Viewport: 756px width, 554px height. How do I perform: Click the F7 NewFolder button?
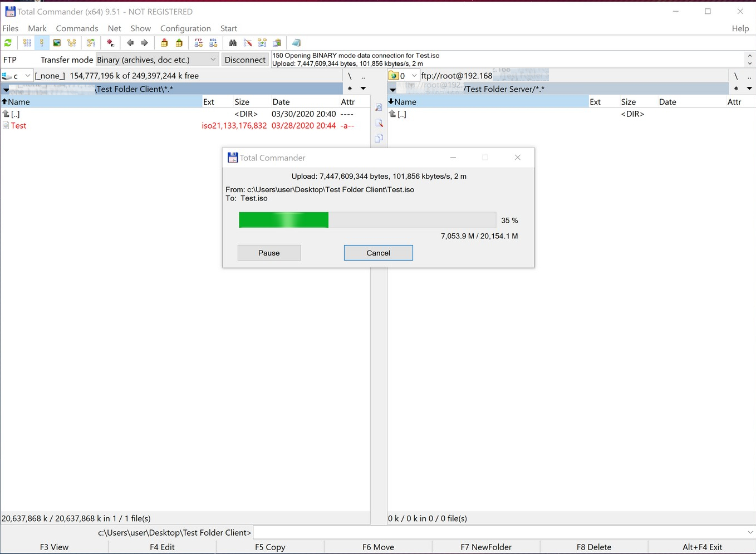(x=486, y=547)
